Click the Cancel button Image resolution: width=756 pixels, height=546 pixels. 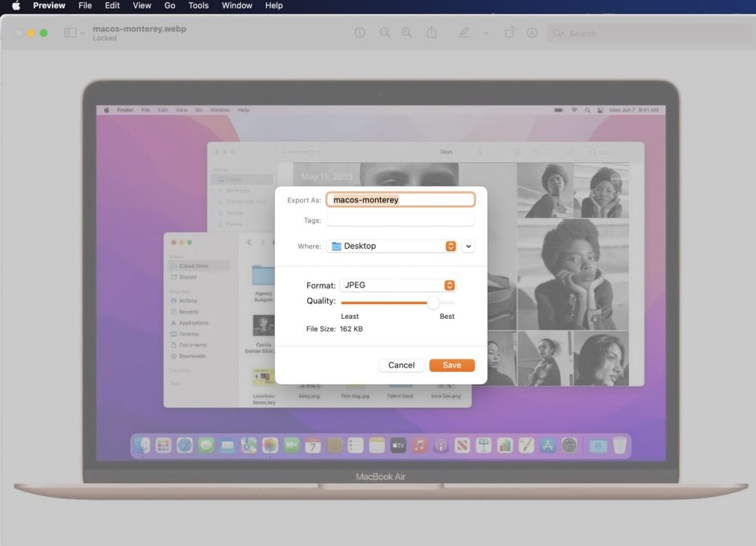(402, 365)
